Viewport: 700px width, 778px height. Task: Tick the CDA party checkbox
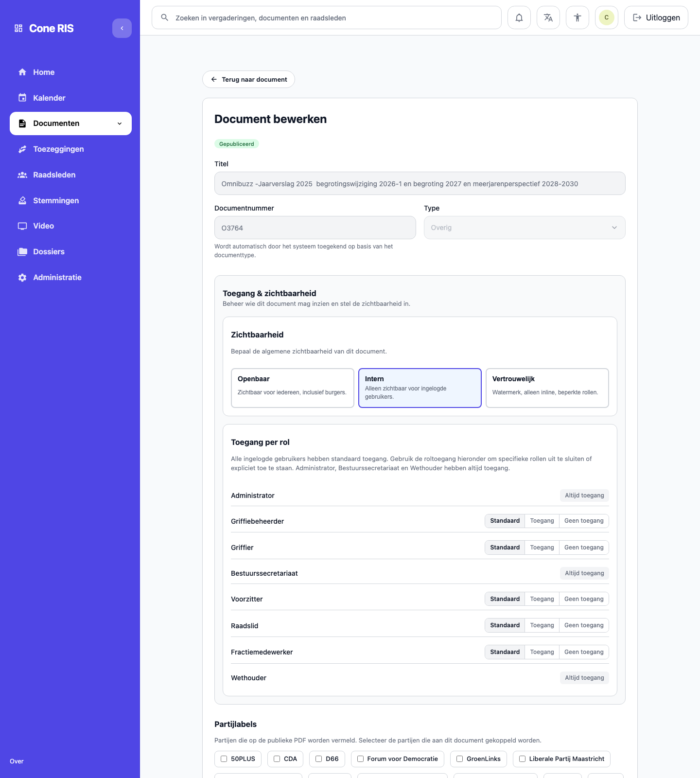pyautogui.click(x=277, y=759)
